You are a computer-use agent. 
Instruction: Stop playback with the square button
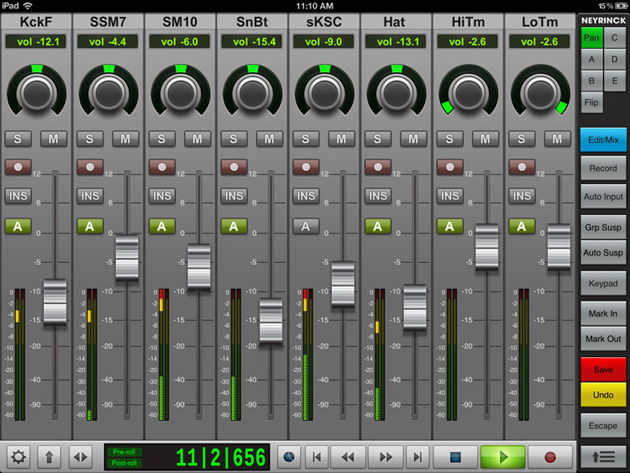pos(455,457)
